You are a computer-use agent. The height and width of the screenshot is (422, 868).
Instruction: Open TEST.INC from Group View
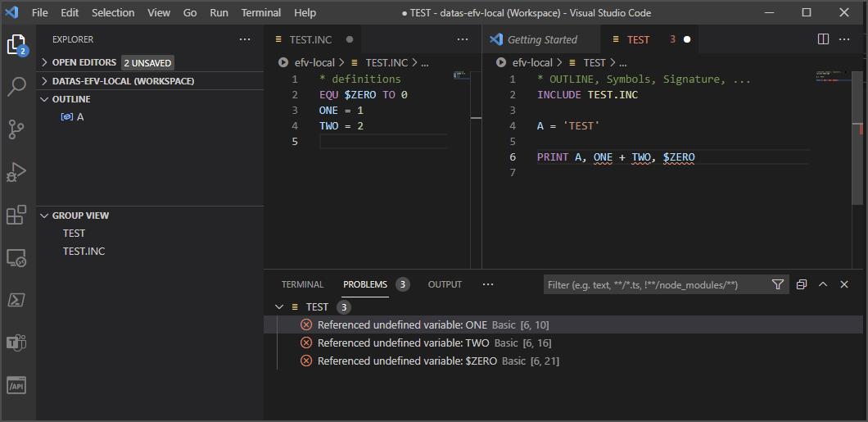point(84,252)
